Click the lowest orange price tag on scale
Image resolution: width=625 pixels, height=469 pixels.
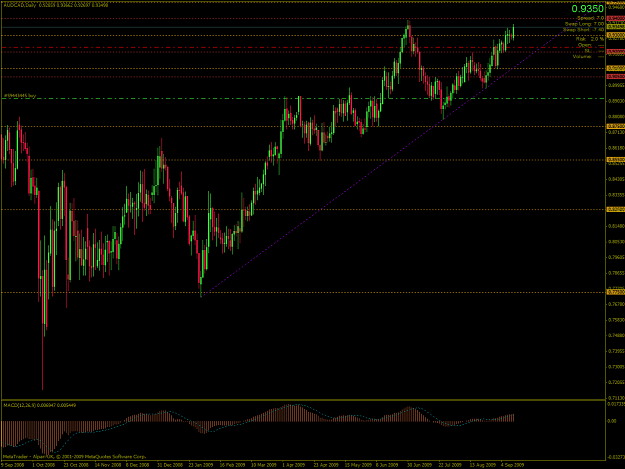coord(615,292)
